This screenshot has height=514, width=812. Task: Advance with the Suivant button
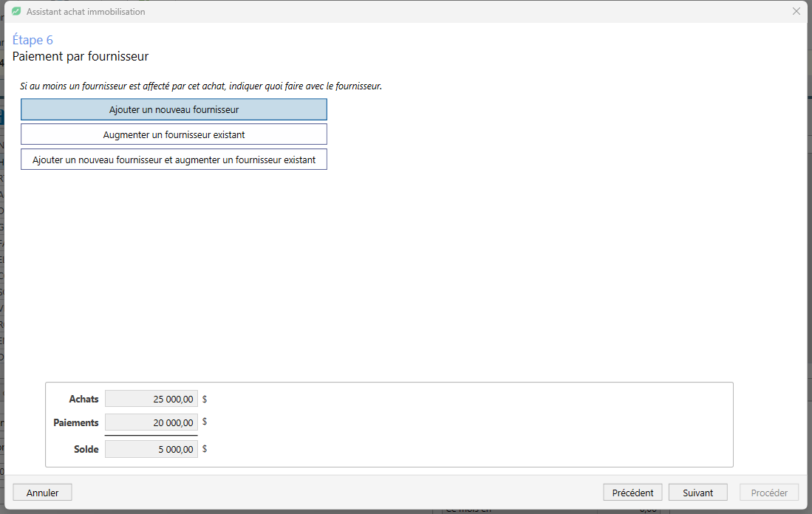coord(698,493)
